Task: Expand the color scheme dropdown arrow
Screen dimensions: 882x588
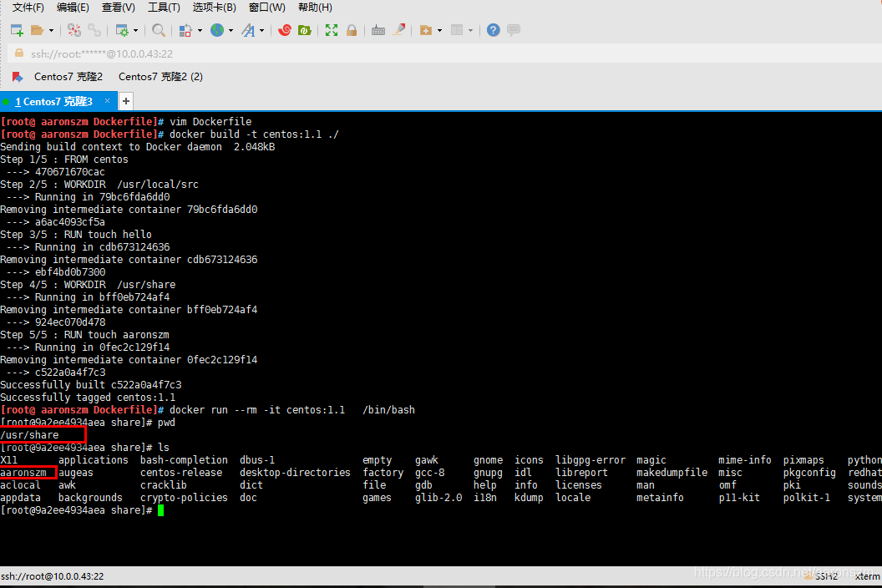Action: (200, 30)
